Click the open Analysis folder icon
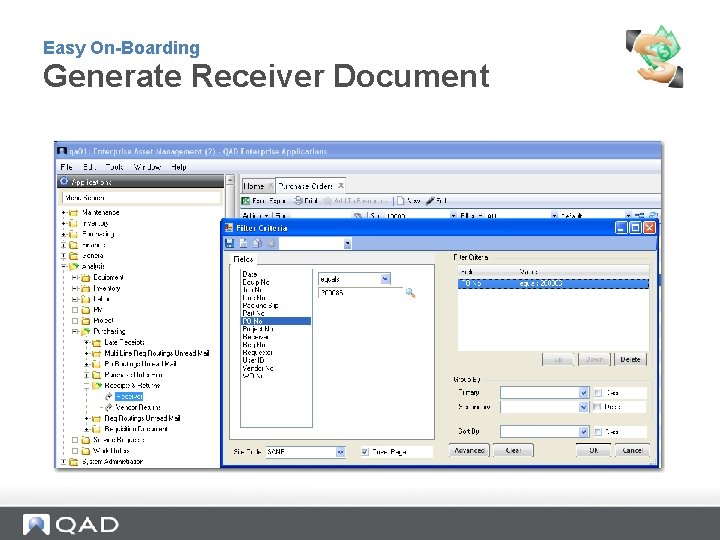This screenshot has height=540, width=720. click(x=74, y=266)
